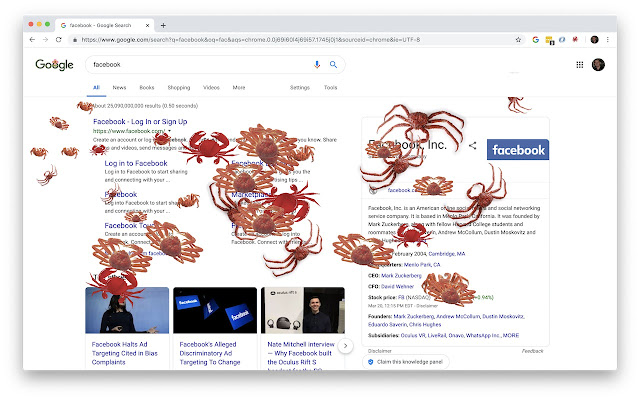
Task: Open search Settings
Action: coord(300,87)
